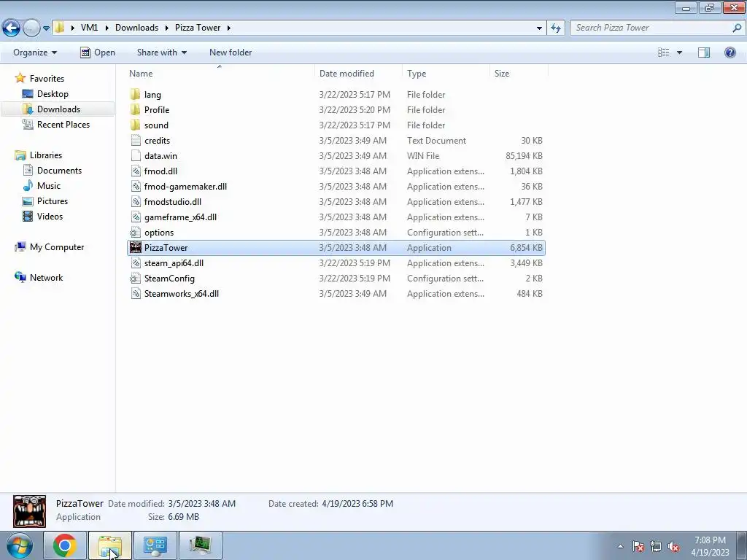Click the search magnifier icon
The width and height of the screenshot is (747, 560).
[x=737, y=28]
